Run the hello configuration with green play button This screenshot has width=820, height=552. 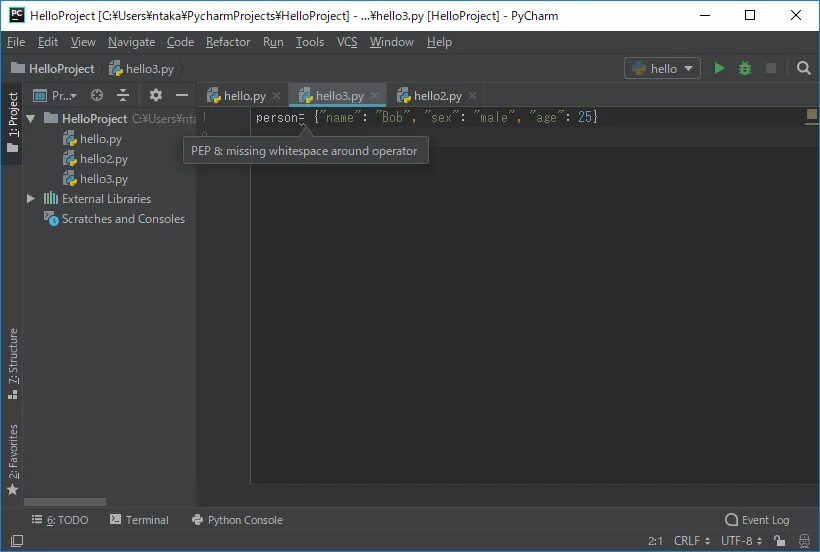[719, 68]
